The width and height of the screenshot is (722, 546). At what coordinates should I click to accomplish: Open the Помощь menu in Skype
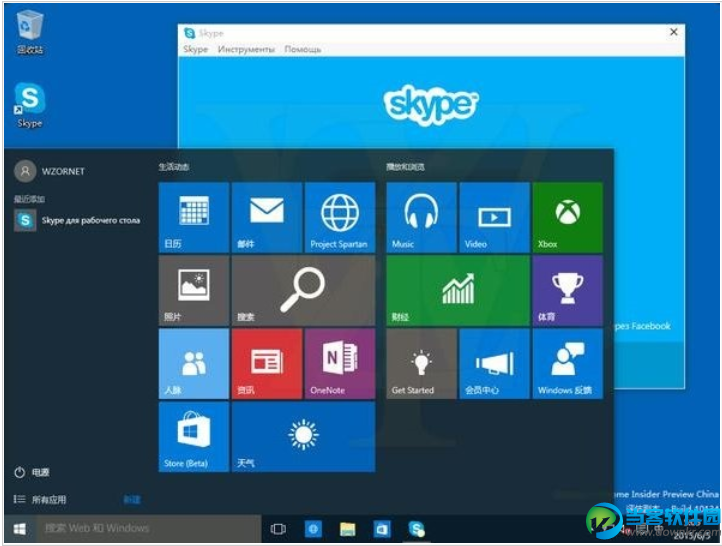click(303, 49)
